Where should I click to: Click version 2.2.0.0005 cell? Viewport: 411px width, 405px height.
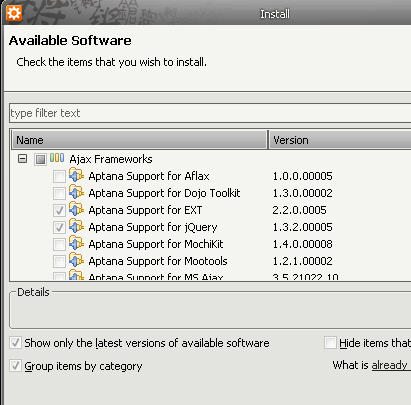(x=299, y=210)
